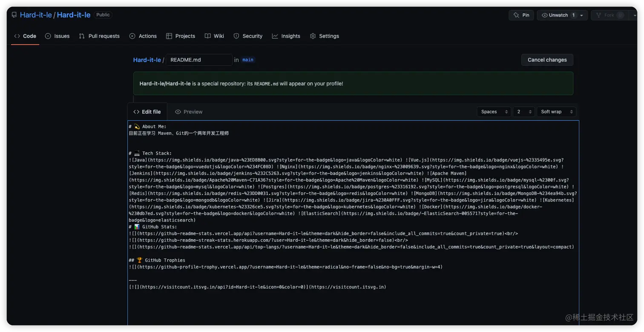The height and width of the screenshot is (332, 644).
Task: Click the README.md filename input field
Action: 199,60
